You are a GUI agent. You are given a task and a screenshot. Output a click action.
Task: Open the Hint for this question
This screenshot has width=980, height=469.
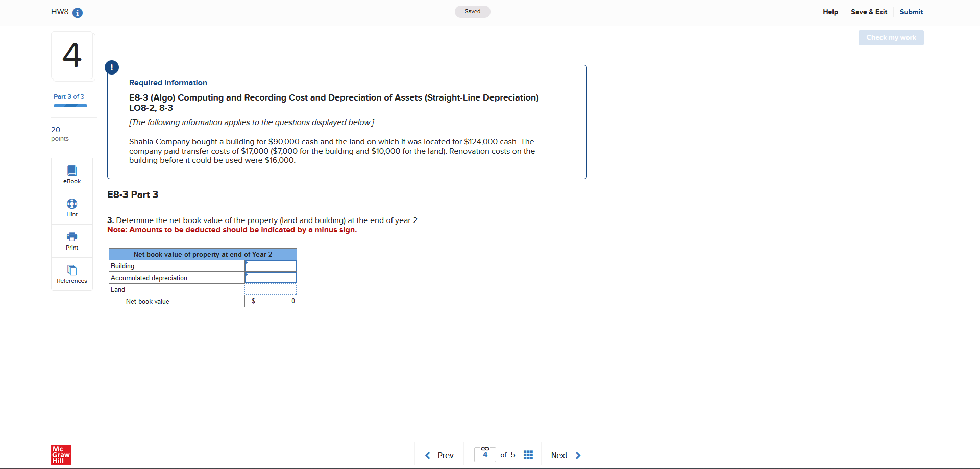click(x=71, y=207)
